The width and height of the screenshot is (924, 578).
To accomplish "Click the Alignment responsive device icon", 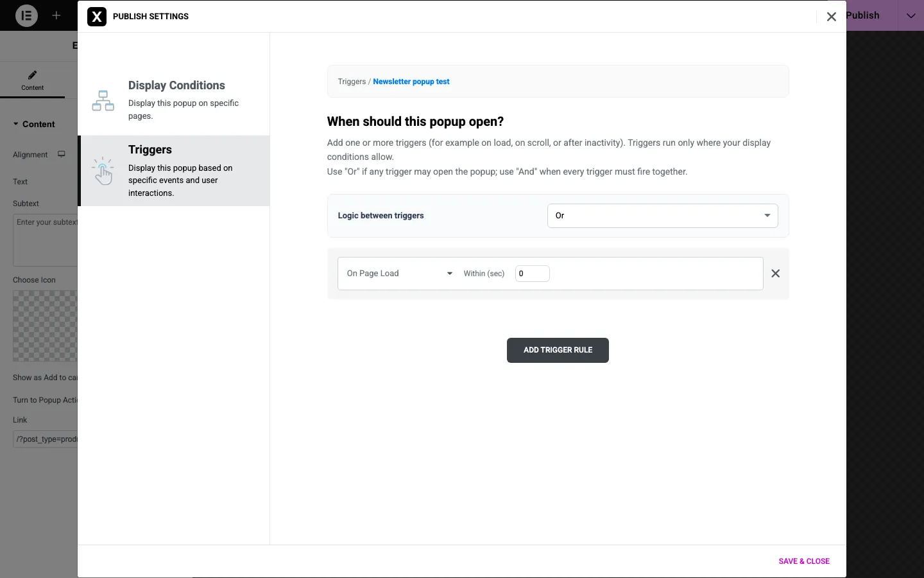I will pos(62,154).
